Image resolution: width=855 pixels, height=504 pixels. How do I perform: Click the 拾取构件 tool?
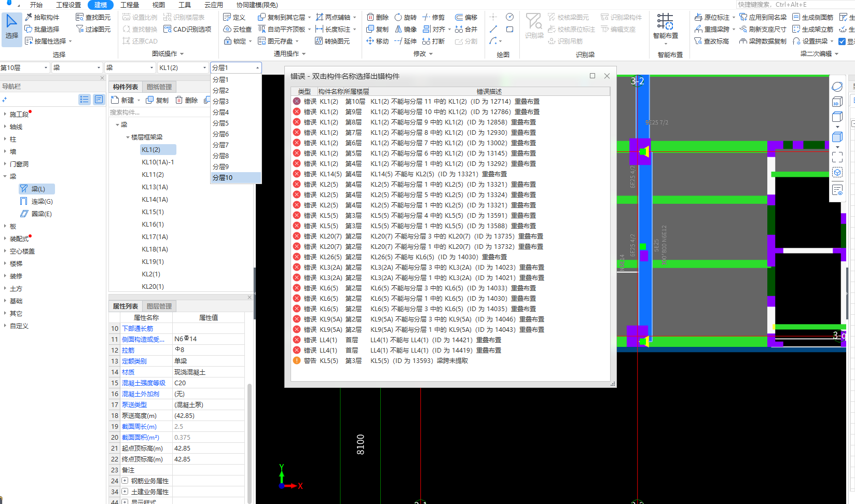pos(42,17)
